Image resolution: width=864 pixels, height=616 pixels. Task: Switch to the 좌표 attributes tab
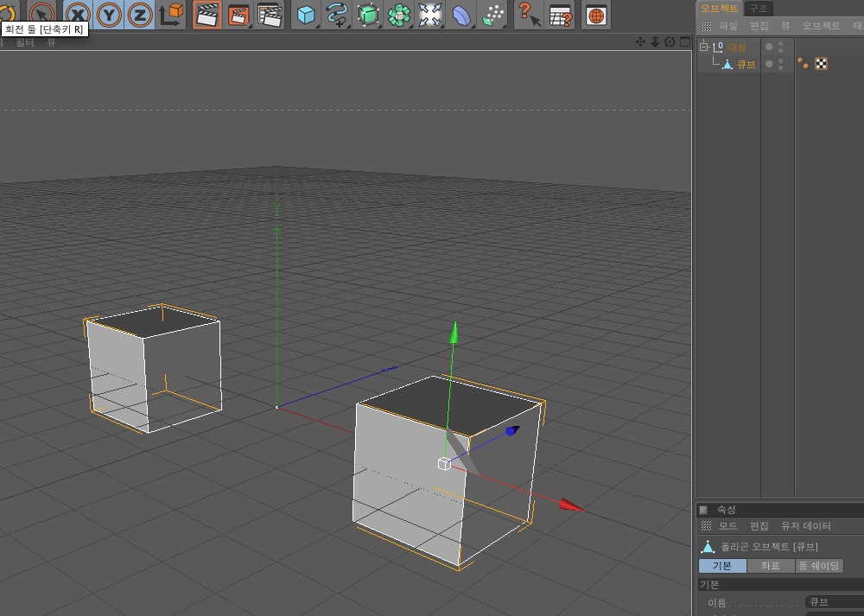coord(771,566)
